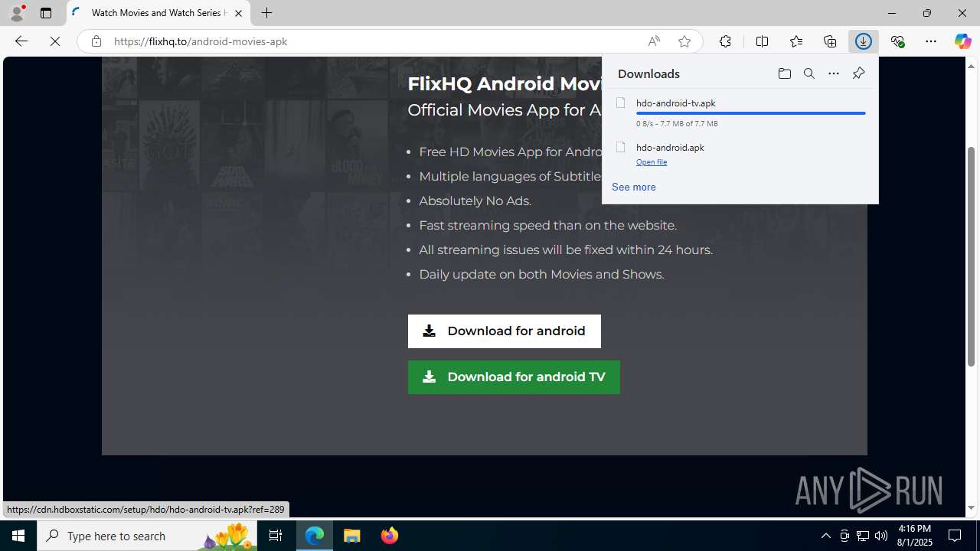Open a new tab with plus button
Screen dimensions: 980x551
coord(266,13)
